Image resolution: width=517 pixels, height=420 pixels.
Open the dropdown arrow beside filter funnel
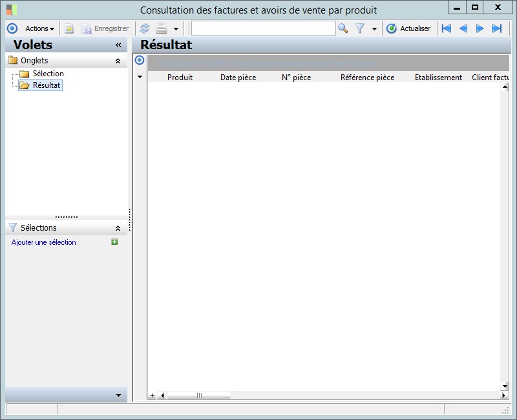[375, 29]
